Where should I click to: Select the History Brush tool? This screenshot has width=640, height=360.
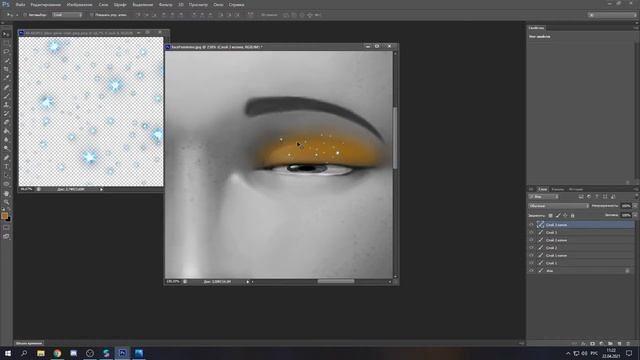click(x=6, y=113)
